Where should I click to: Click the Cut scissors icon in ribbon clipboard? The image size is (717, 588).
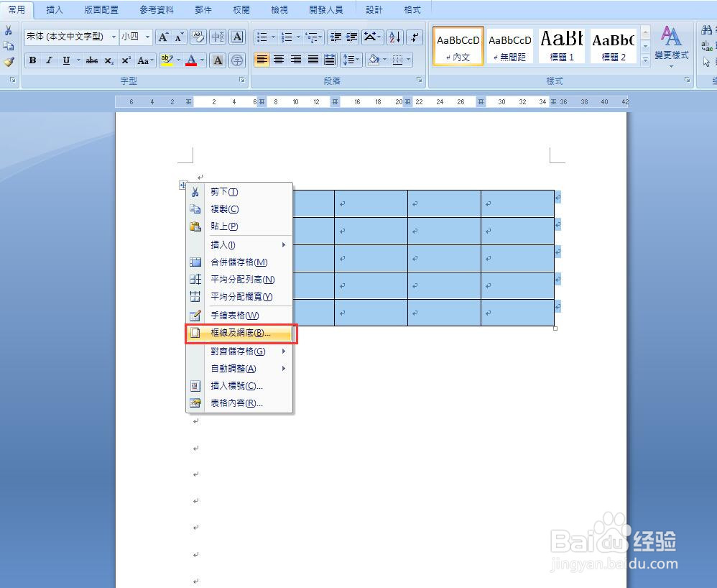click(8, 31)
